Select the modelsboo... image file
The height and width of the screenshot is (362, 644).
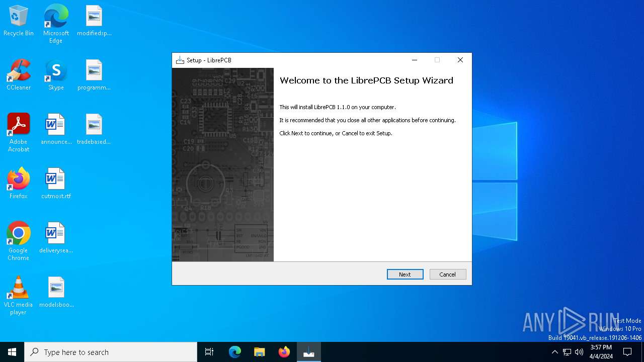pyautogui.click(x=56, y=293)
